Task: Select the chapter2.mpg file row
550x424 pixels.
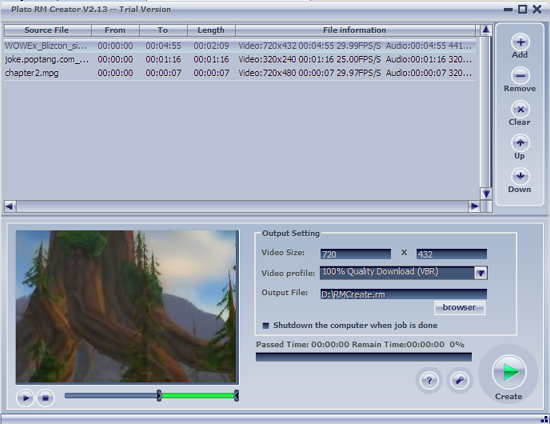Action: [x=240, y=73]
